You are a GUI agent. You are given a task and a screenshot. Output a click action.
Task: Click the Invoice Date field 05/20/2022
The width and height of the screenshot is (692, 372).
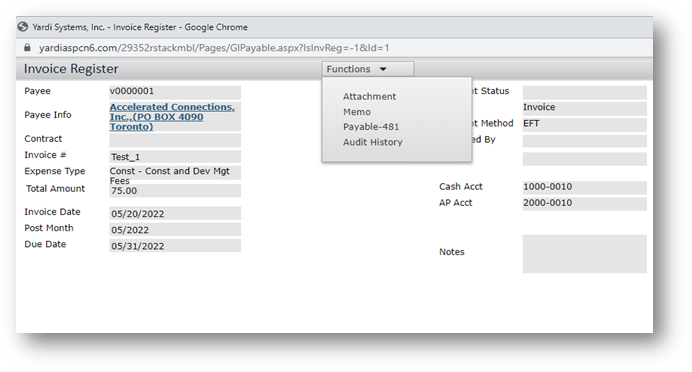point(175,214)
